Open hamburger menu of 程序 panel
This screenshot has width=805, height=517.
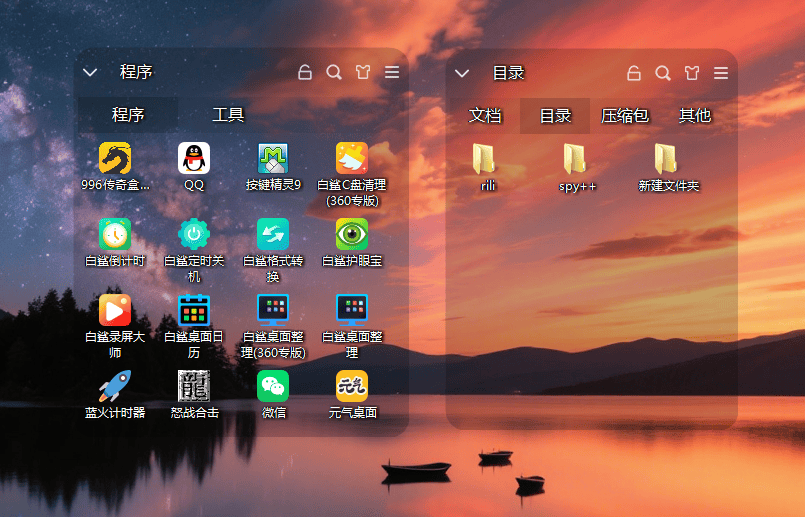pos(392,72)
